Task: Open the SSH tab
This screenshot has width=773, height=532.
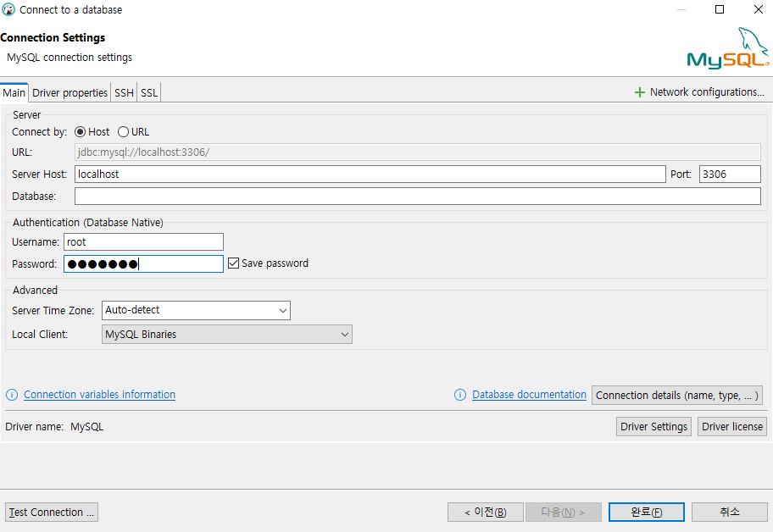Action: coord(124,92)
